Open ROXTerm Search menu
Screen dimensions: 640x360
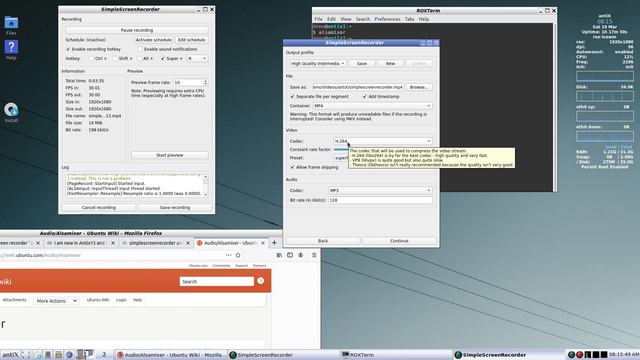362,19
